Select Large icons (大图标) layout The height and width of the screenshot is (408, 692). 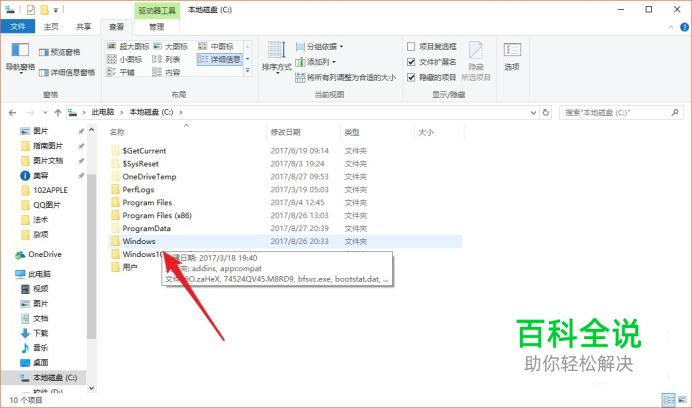pyautogui.click(x=170, y=46)
